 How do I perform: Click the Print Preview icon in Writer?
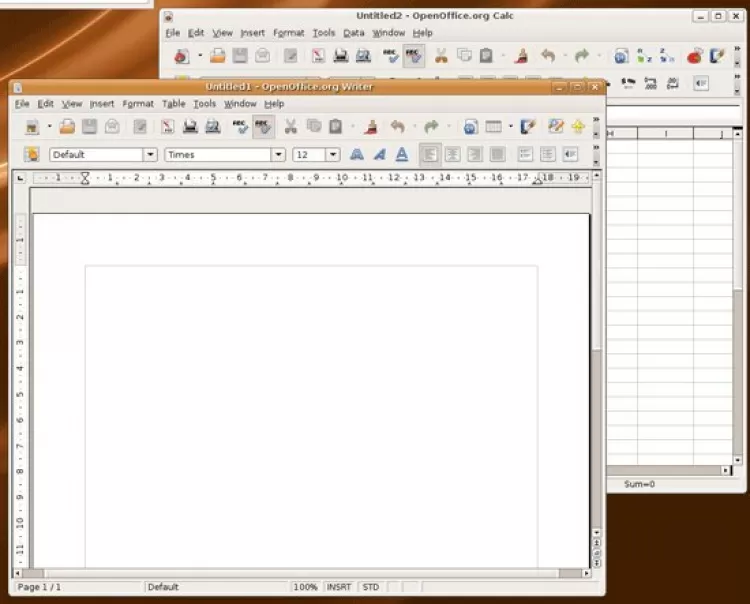pyautogui.click(x=212, y=127)
